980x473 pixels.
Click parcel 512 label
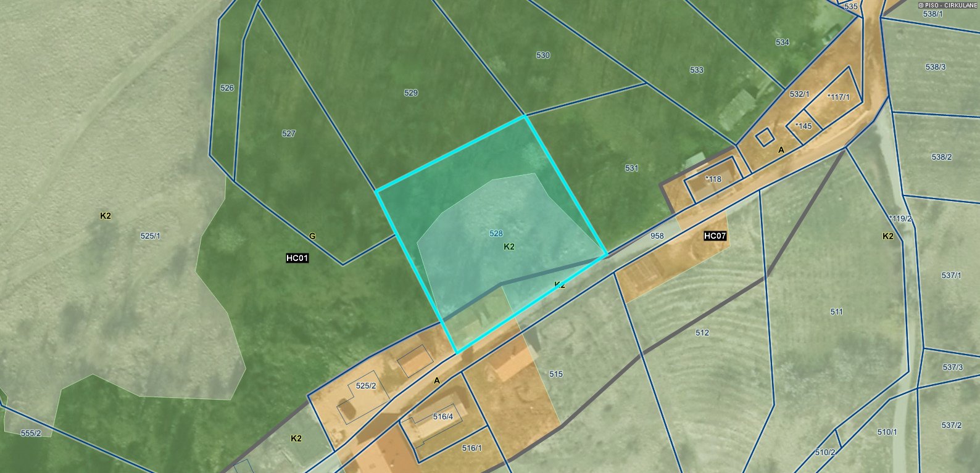(702, 333)
